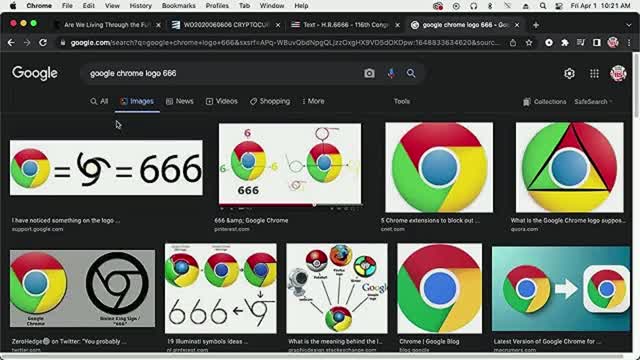Start voice search with microphone icon
This screenshot has height=360, width=640.
coord(391,73)
